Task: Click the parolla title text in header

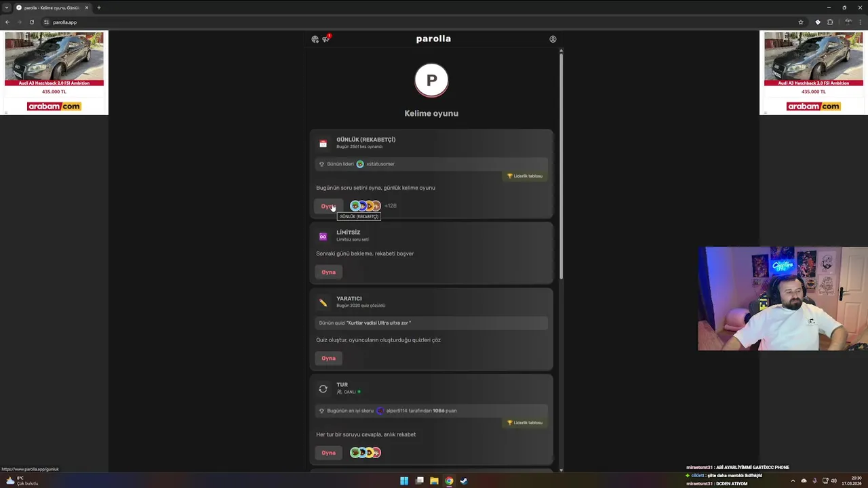Action: (433, 39)
